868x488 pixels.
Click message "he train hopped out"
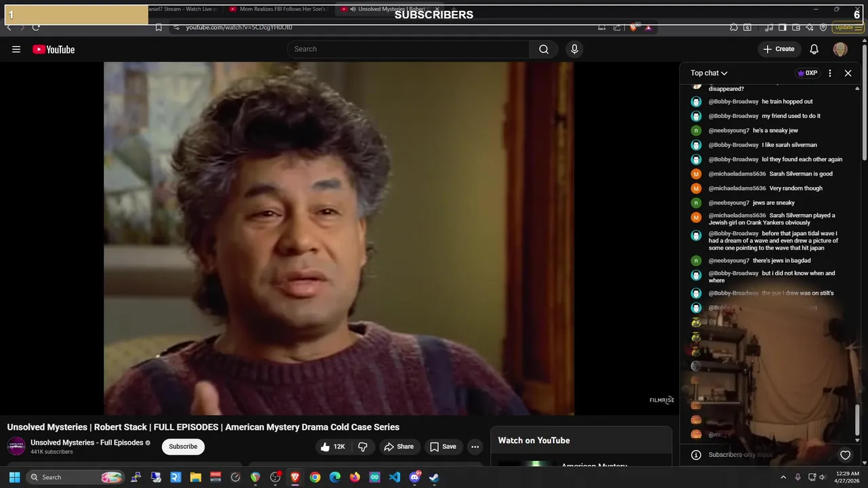787,102
